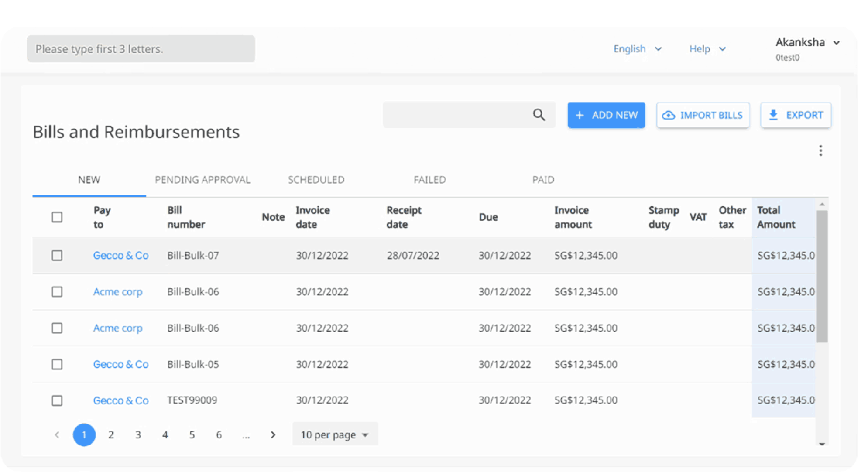Open Gecco & Co link for Bill-Bulk-05
Viewport: 868px width, 472px height.
pos(120,364)
